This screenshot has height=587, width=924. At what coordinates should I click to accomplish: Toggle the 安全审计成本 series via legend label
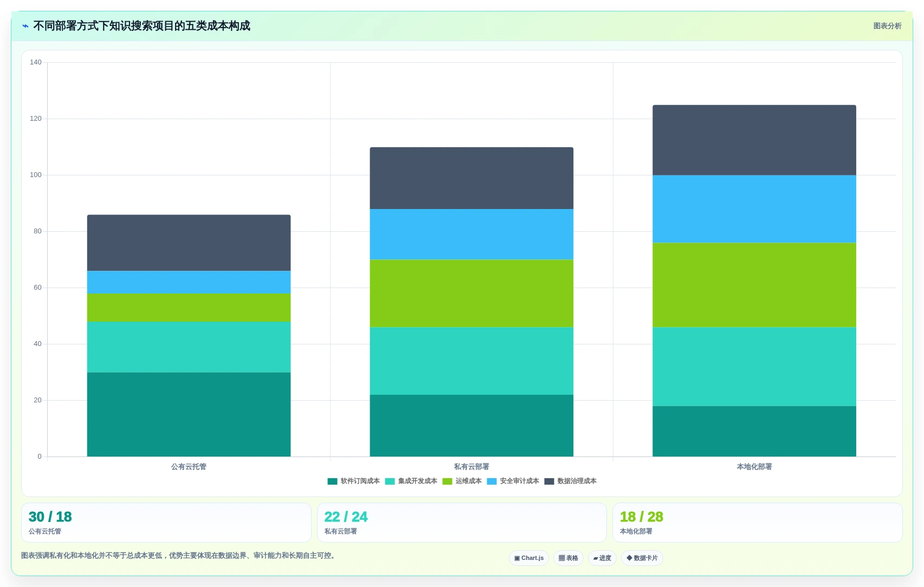click(x=519, y=481)
